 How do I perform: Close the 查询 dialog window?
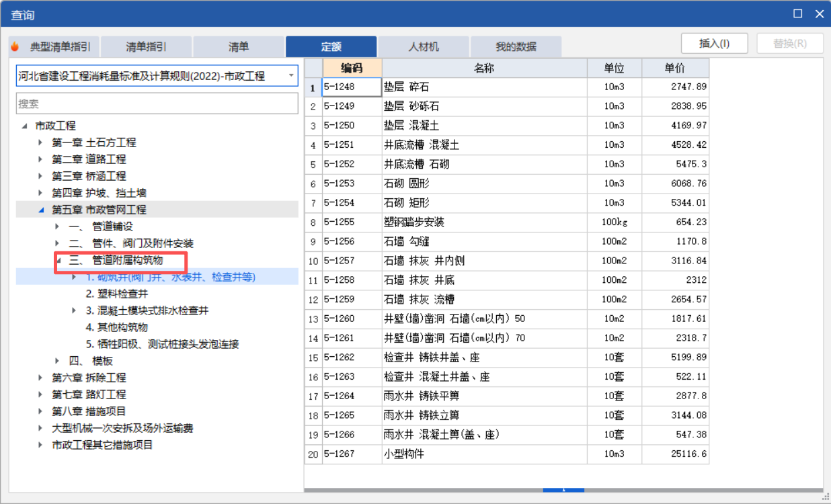tap(820, 13)
